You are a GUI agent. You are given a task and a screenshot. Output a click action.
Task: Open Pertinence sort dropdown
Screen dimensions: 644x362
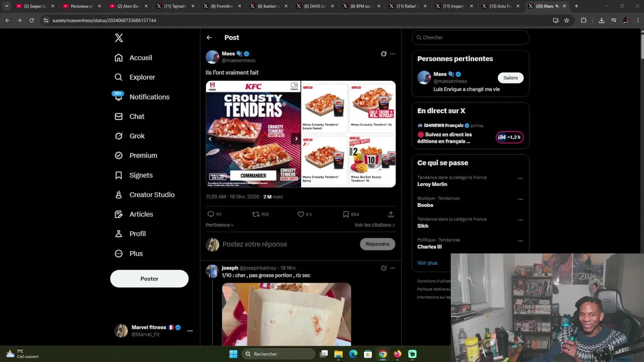[x=220, y=225]
